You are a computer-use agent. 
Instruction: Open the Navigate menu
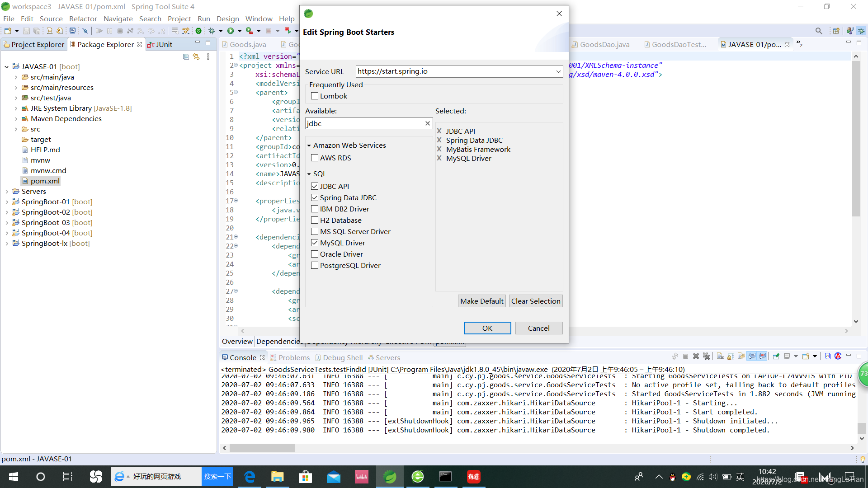118,19
